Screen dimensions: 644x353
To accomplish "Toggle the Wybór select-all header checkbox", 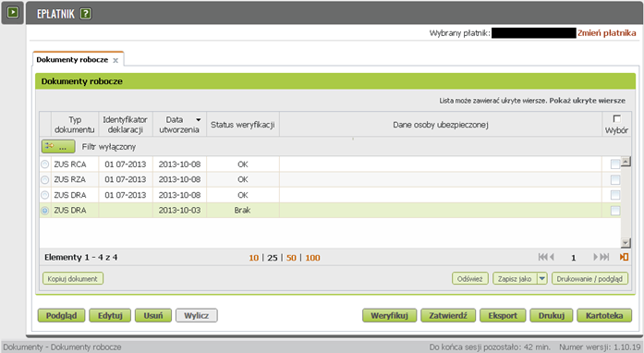I will tap(616, 119).
